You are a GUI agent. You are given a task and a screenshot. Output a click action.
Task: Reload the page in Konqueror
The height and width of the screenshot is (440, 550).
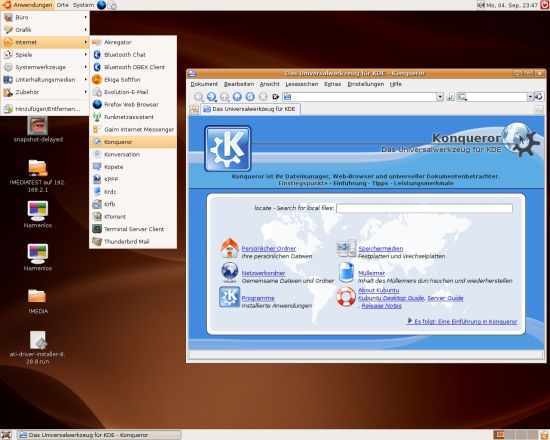pyautogui.click(x=250, y=96)
